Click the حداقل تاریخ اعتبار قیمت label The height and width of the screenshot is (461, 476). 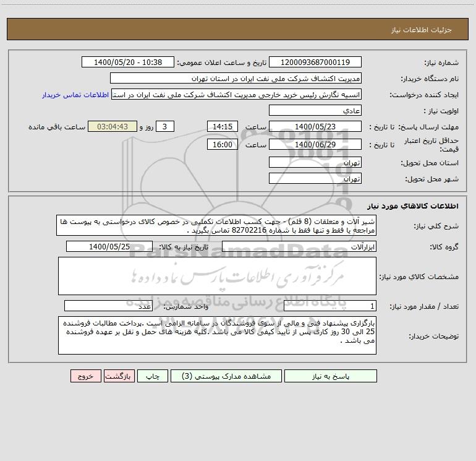pos(431,145)
